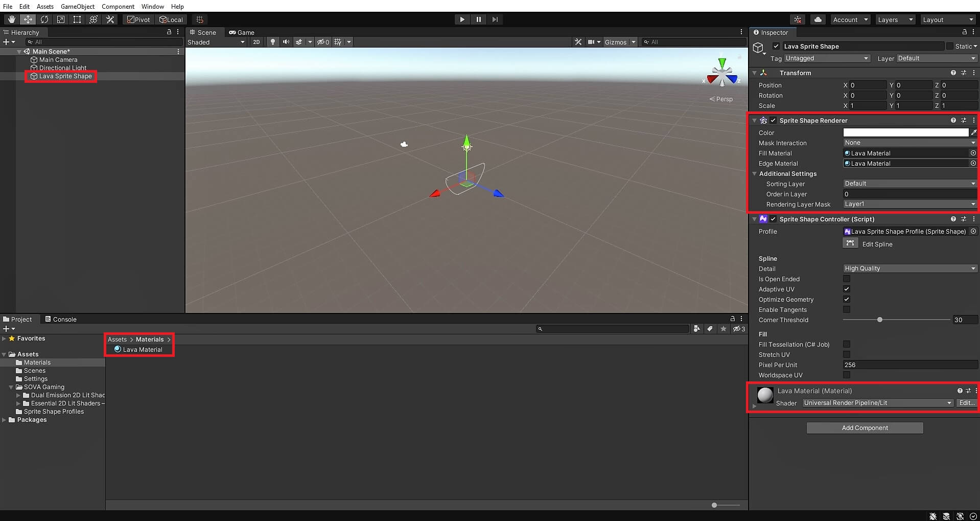
Task: Toggle the Pivot handle position button
Action: [x=138, y=19]
